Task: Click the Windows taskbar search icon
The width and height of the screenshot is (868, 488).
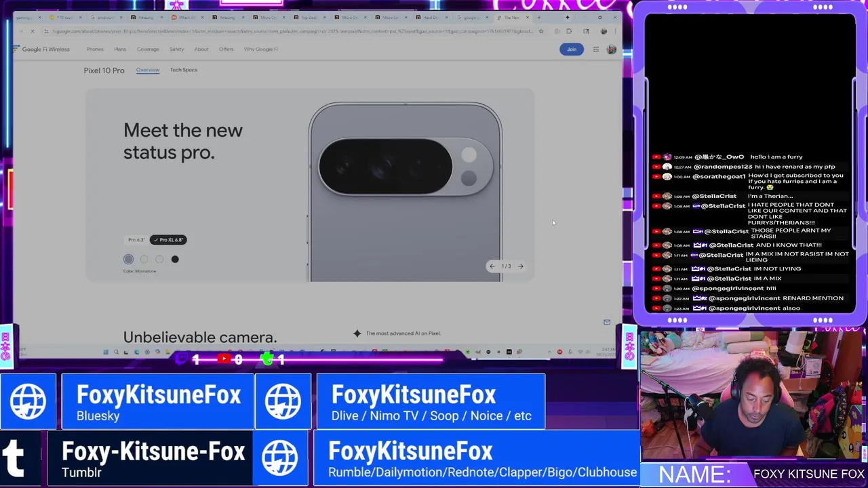Action: (116, 352)
